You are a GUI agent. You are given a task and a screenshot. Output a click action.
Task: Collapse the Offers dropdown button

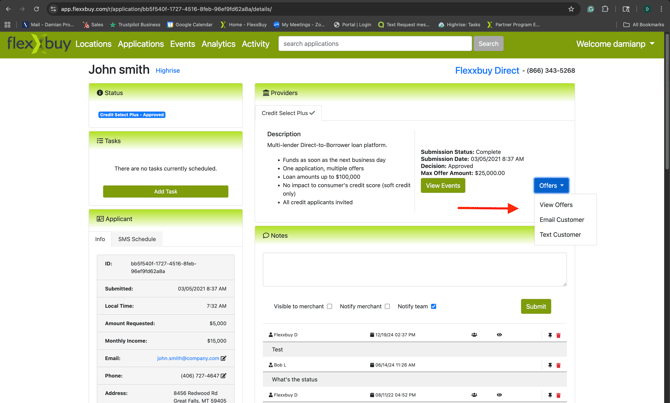click(x=551, y=185)
